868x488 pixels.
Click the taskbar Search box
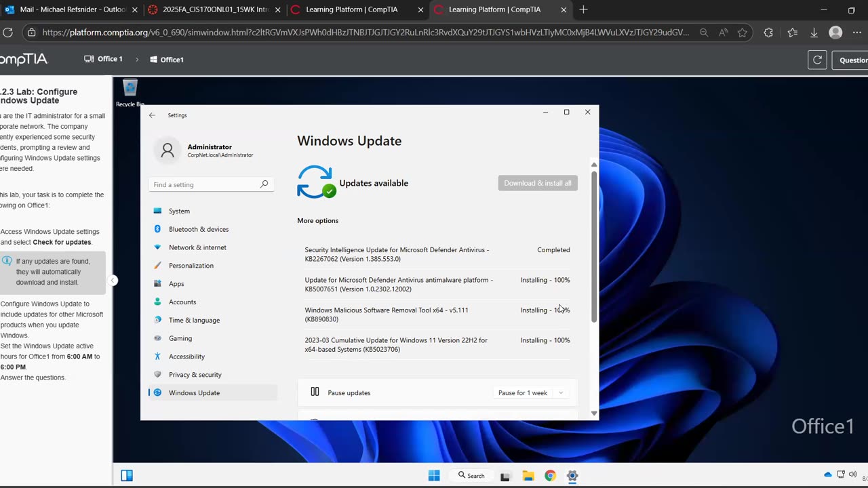471,475
